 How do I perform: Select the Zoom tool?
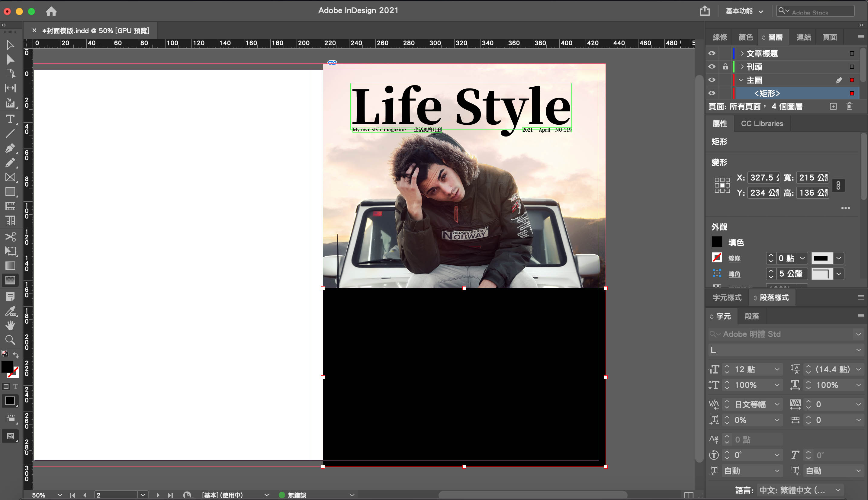(x=10, y=340)
